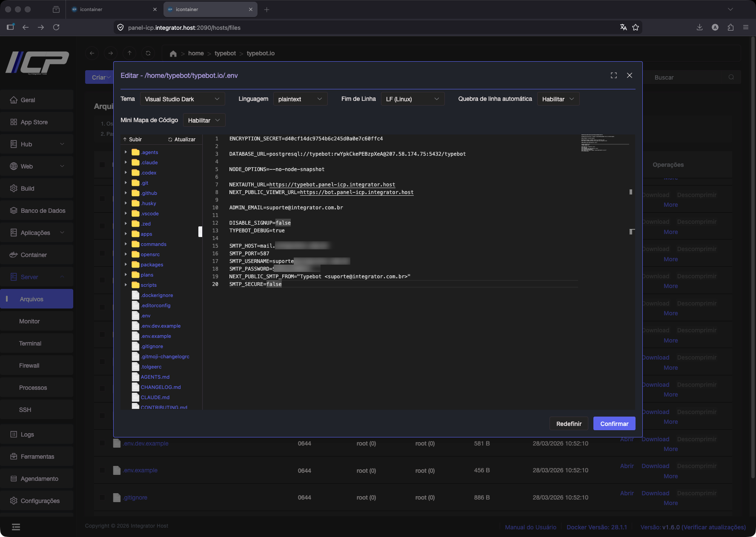756x537 pixels.
Task: Open the browser translate page icon
Action: [623, 27]
